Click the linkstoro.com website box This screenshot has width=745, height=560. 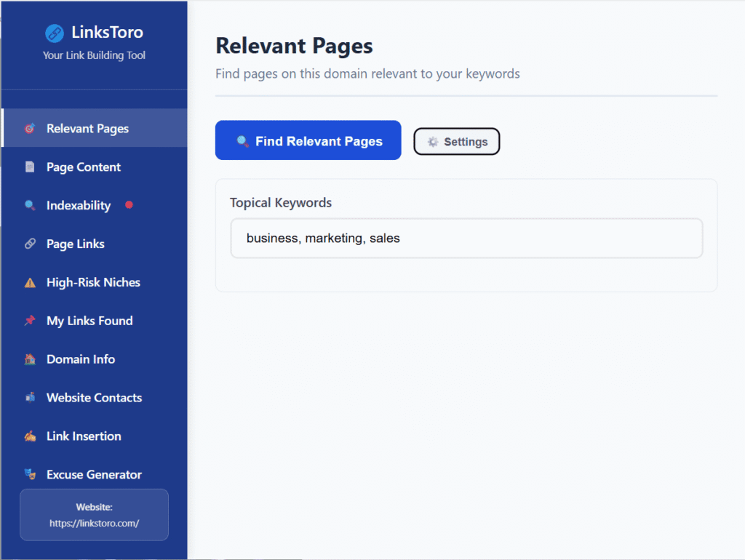94,515
